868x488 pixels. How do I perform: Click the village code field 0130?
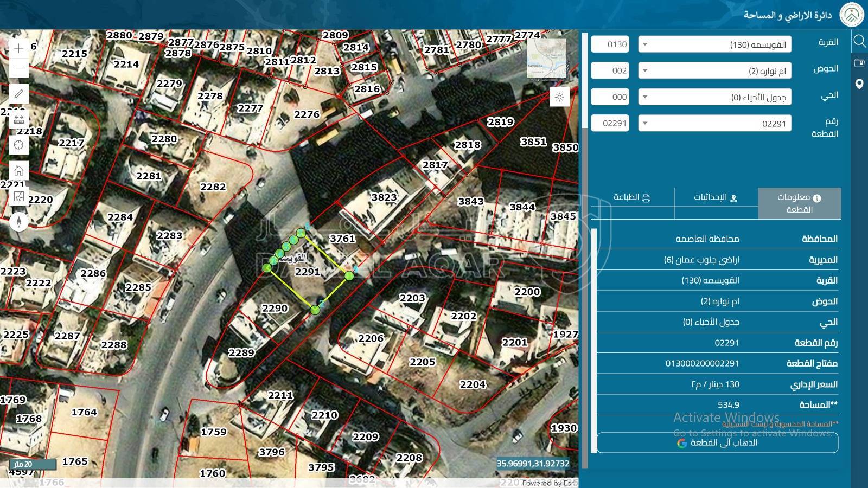pos(610,44)
